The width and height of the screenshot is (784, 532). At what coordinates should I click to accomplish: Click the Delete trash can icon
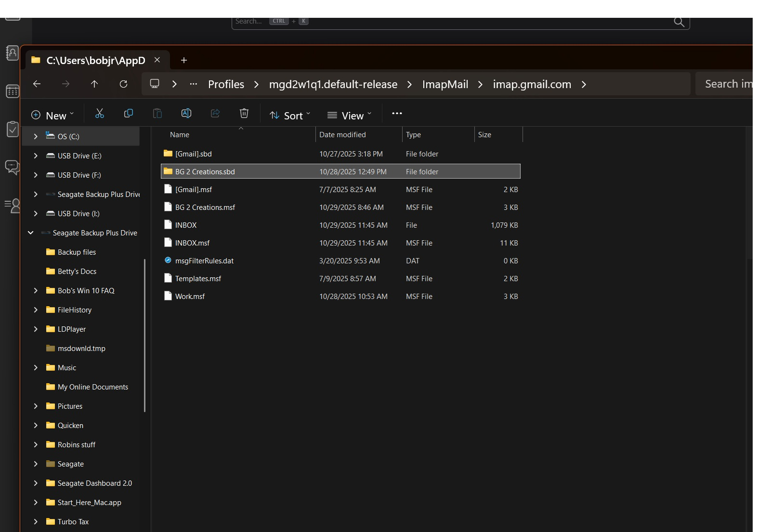point(244,114)
